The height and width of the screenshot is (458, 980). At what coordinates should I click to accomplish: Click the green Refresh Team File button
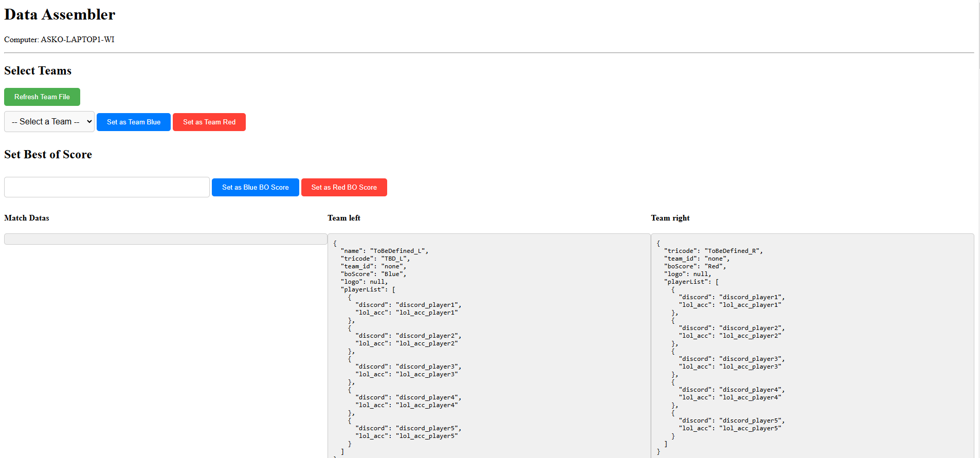42,97
